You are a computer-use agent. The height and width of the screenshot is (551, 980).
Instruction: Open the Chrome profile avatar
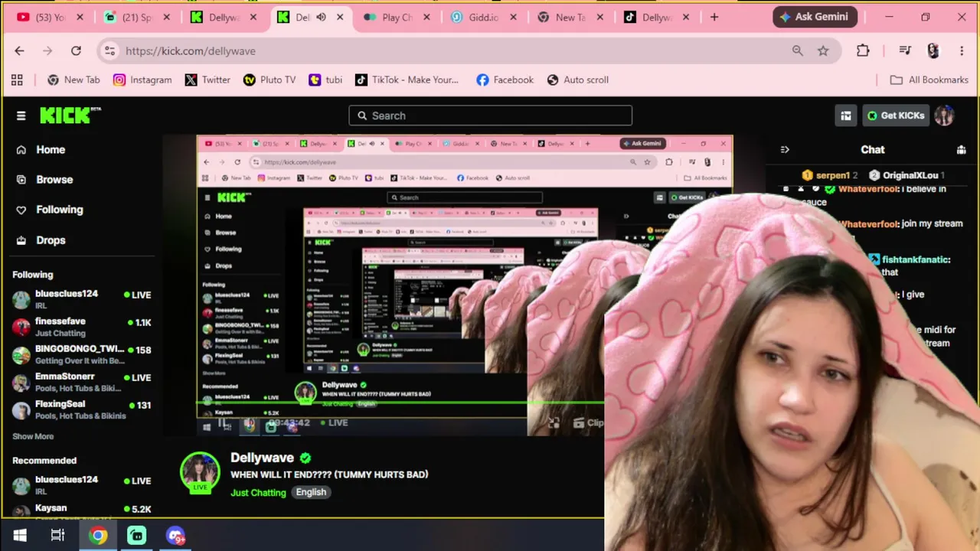pos(933,51)
